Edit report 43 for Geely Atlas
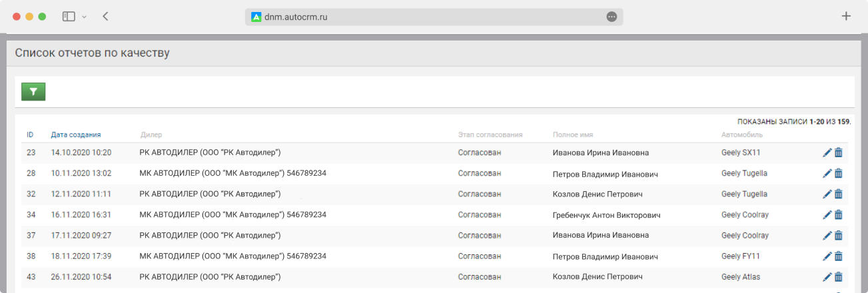This screenshot has width=868, height=293. pyautogui.click(x=827, y=277)
